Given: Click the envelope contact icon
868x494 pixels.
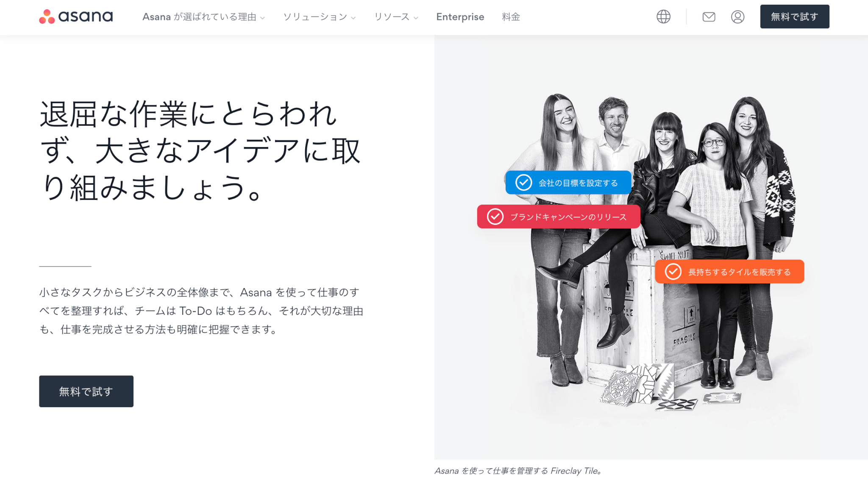Looking at the screenshot, I should [x=709, y=17].
